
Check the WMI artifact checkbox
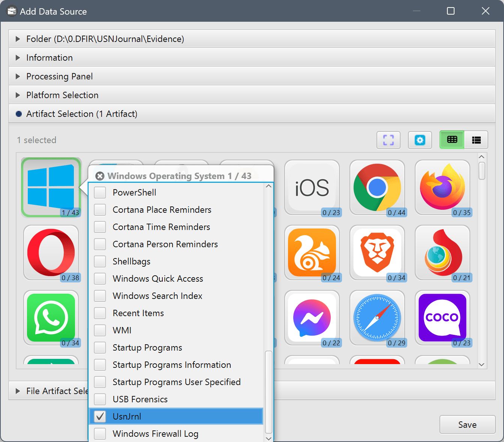click(x=100, y=330)
